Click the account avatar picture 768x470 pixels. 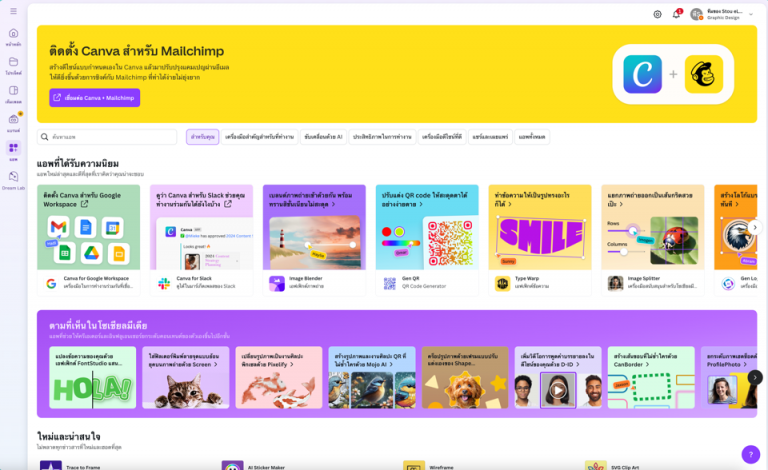pos(696,14)
